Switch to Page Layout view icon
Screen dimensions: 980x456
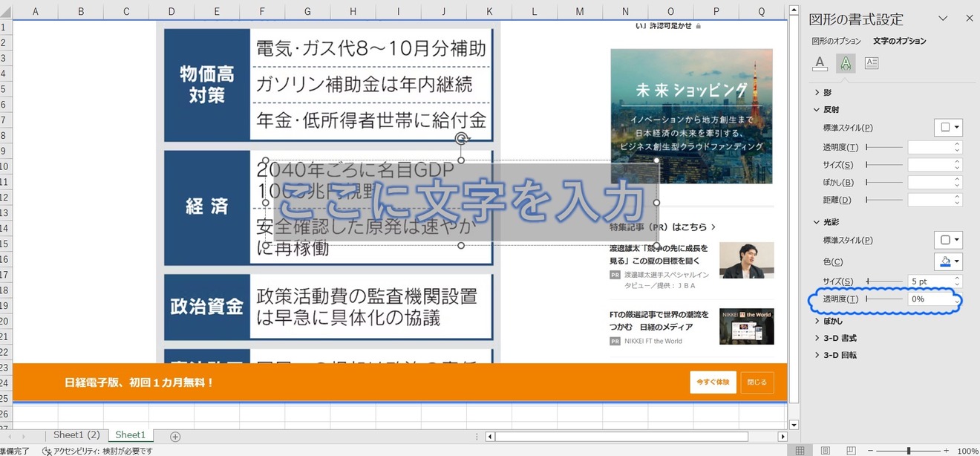[x=826, y=451]
